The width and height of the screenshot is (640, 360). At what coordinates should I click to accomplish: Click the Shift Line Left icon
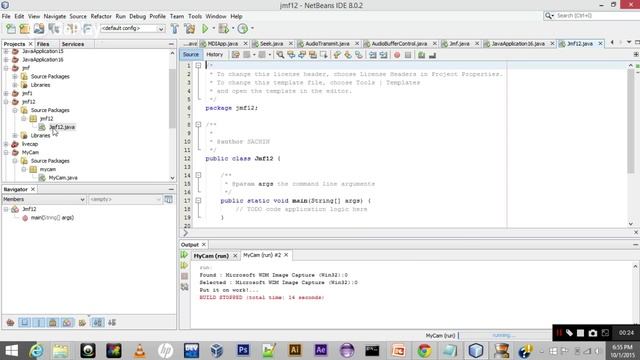point(373,55)
